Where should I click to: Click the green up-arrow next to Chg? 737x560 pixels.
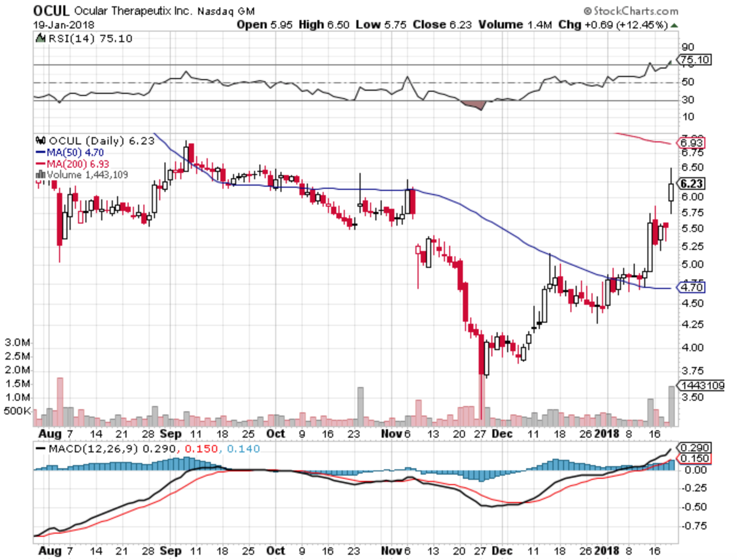[x=674, y=25]
